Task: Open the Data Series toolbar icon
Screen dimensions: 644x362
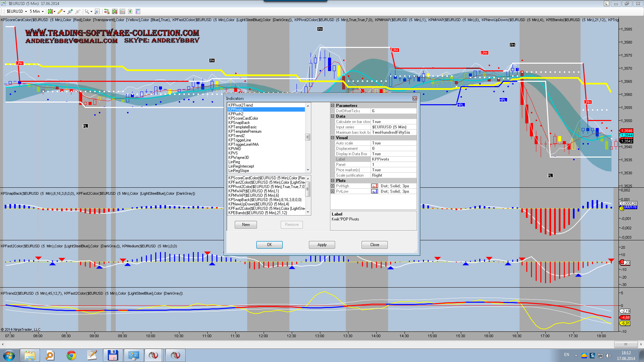Action: click(x=115, y=11)
